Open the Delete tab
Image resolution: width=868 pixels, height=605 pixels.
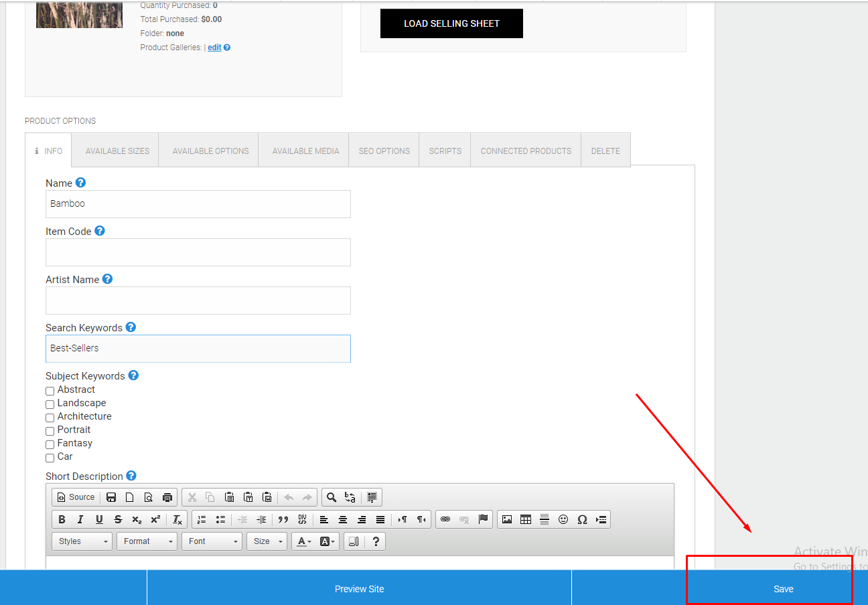(605, 151)
